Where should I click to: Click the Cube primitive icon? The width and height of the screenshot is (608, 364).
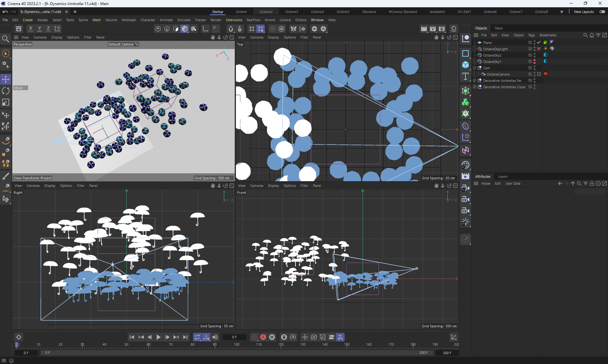pos(465,65)
